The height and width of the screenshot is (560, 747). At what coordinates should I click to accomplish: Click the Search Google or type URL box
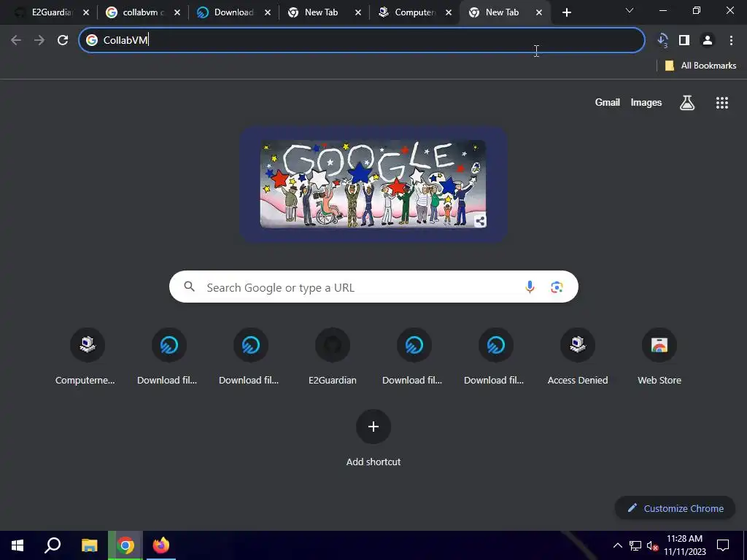pyautogui.click(x=373, y=287)
